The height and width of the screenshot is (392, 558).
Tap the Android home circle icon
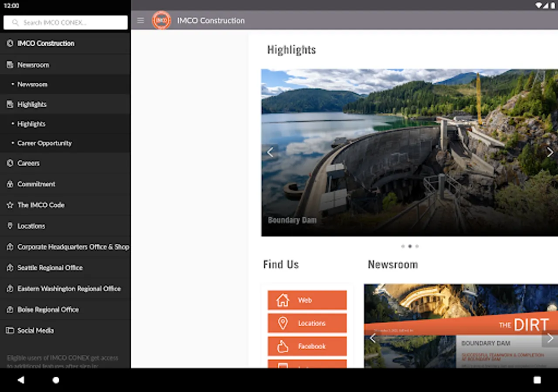click(56, 380)
